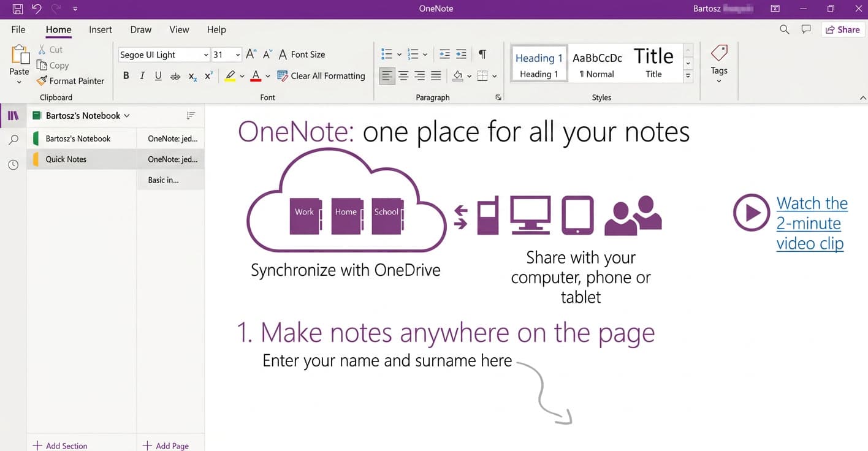Open the Tags dropdown
The width and height of the screenshot is (868, 451).
[719, 64]
